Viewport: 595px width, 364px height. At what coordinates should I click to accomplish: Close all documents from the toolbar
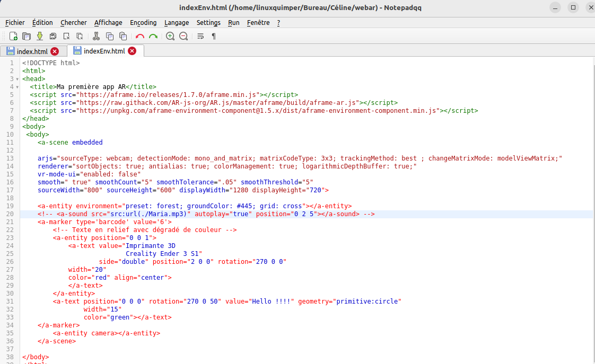point(80,37)
